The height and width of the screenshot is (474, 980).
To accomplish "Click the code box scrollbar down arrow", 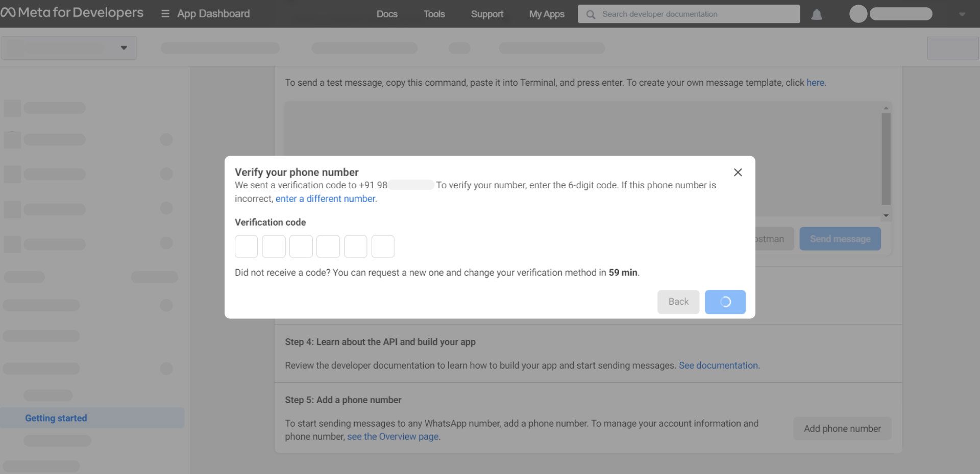I will point(886,215).
